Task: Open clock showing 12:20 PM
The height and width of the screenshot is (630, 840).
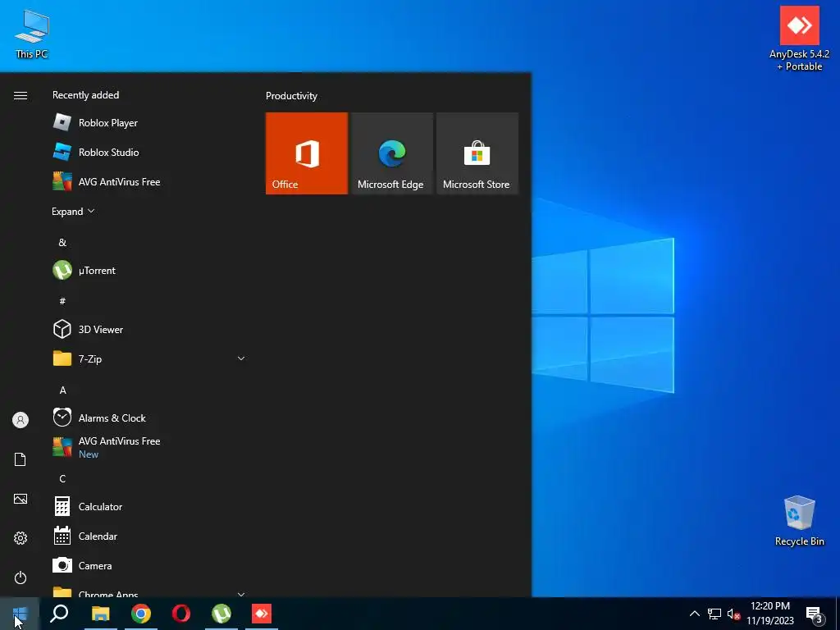Action: 770,614
